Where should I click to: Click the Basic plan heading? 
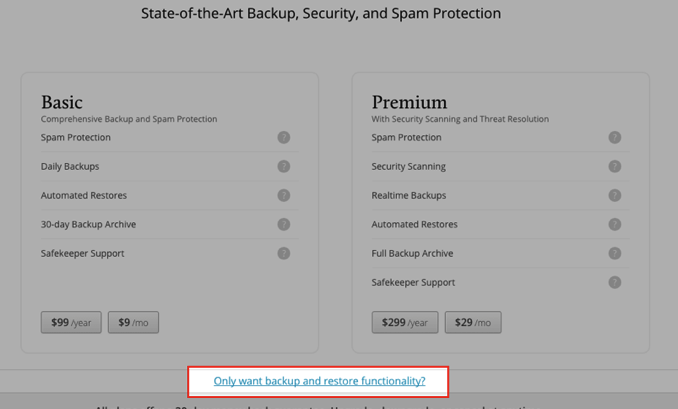pos(62,102)
